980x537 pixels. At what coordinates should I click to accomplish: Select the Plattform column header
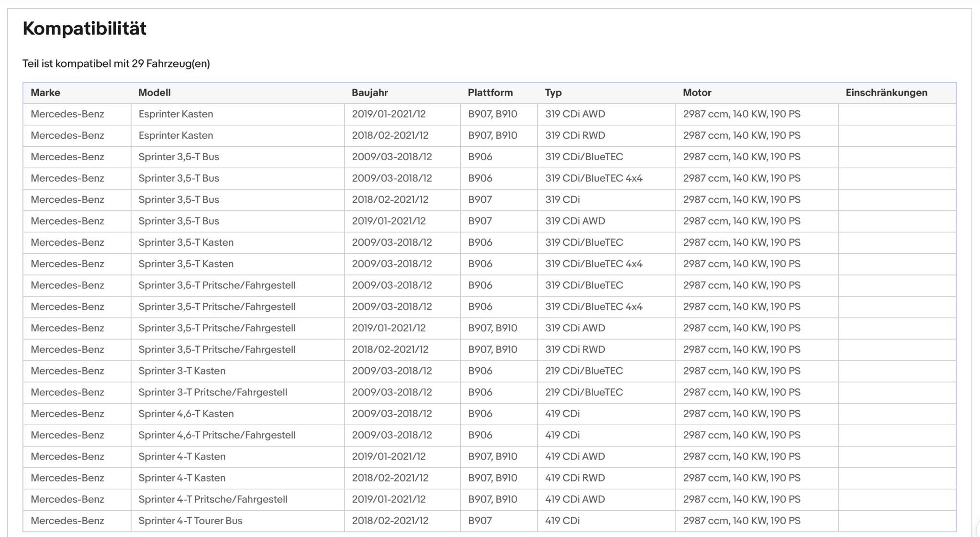coord(490,93)
